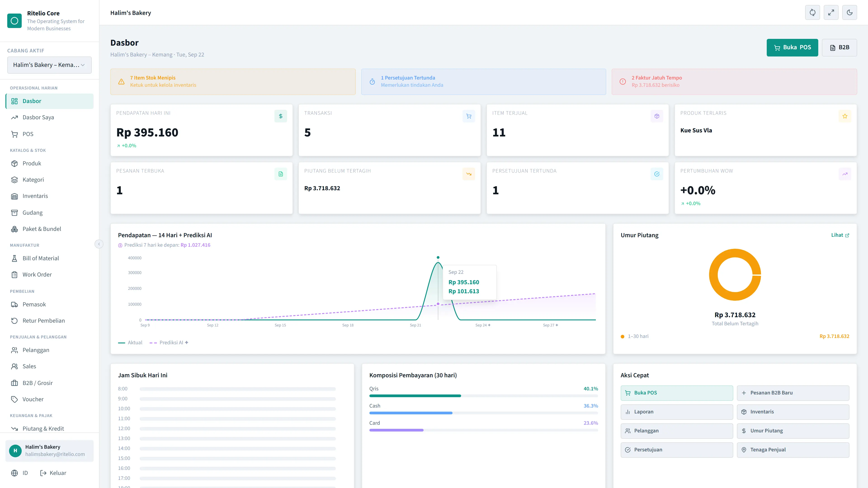This screenshot has height=488, width=868.
Task: Click Persetujuan quick action button
Action: click(x=677, y=450)
